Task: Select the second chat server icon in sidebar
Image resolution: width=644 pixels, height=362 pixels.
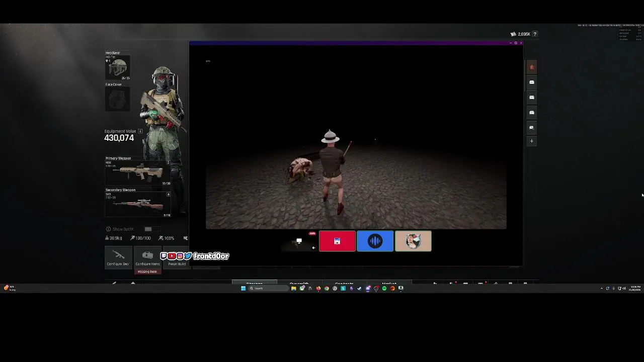Action: coord(532,97)
